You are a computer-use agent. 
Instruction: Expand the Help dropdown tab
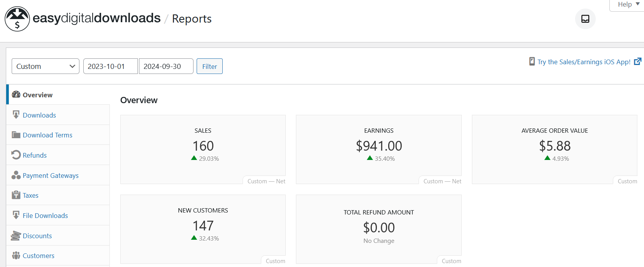[x=628, y=5]
